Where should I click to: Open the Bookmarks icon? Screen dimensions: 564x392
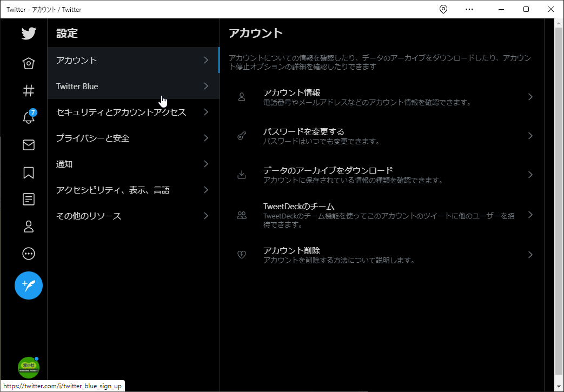pyautogui.click(x=28, y=172)
